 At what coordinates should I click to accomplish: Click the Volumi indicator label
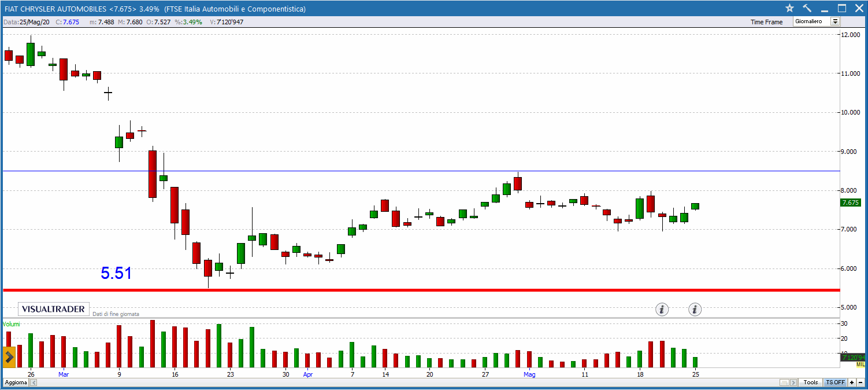pos(11,324)
